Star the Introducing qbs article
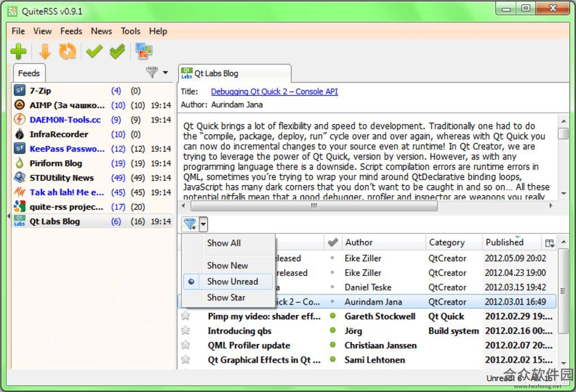Image resolution: width=576 pixels, height=392 pixels. (186, 331)
